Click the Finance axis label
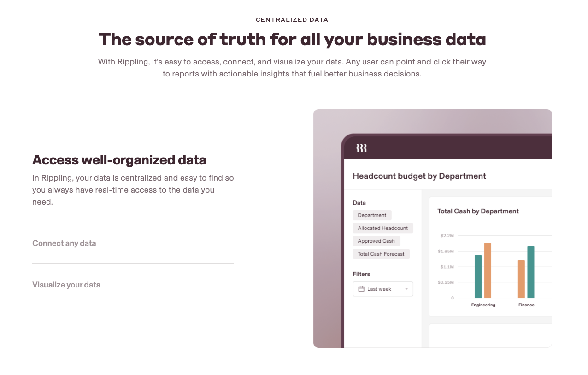 point(526,305)
